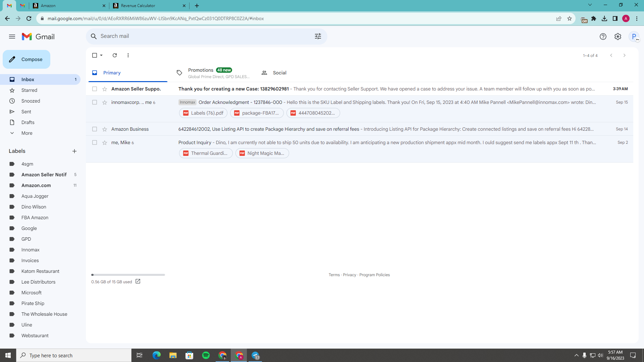This screenshot has width=644, height=362.
Task: Select the Amazon Seller Support email checkbox
Action: tap(95, 89)
